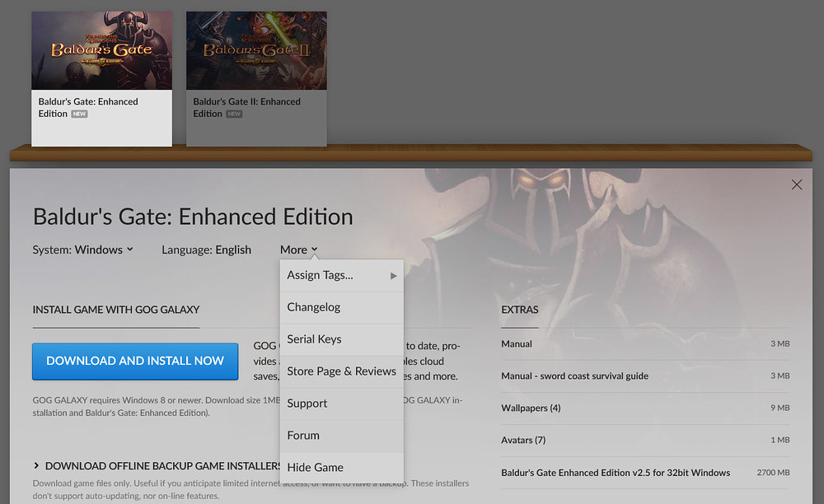Click the 2700 MB file size
Viewport: 824px width, 504px height.
pyautogui.click(x=773, y=473)
